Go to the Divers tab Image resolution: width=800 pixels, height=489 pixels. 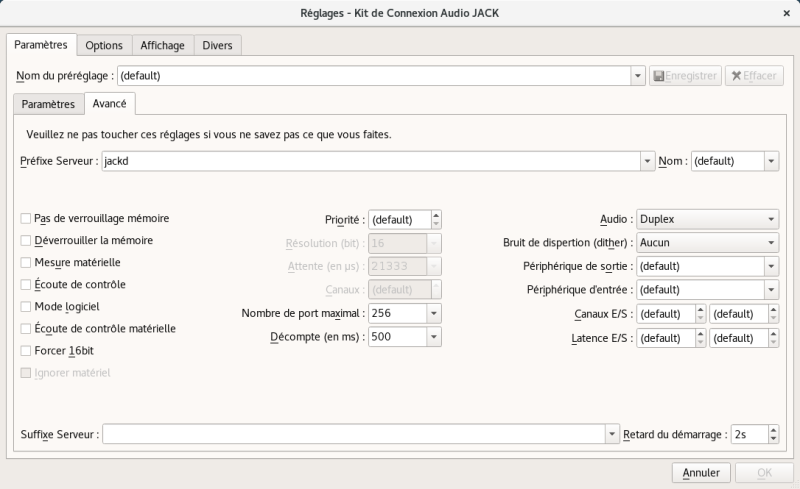point(217,45)
